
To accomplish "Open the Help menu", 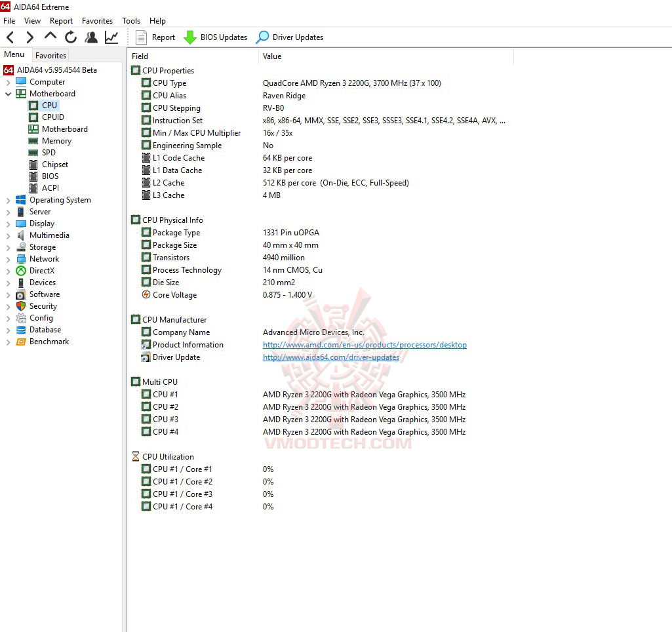I will click(158, 20).
